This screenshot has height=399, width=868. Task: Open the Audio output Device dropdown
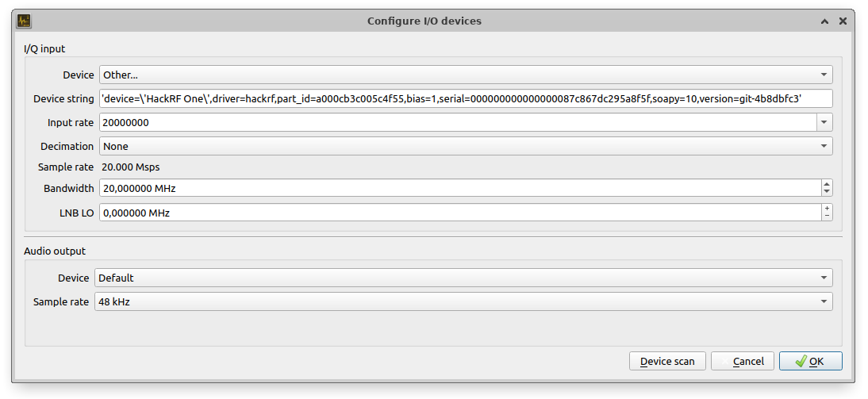pyautogui.click(x=463, y=278)
